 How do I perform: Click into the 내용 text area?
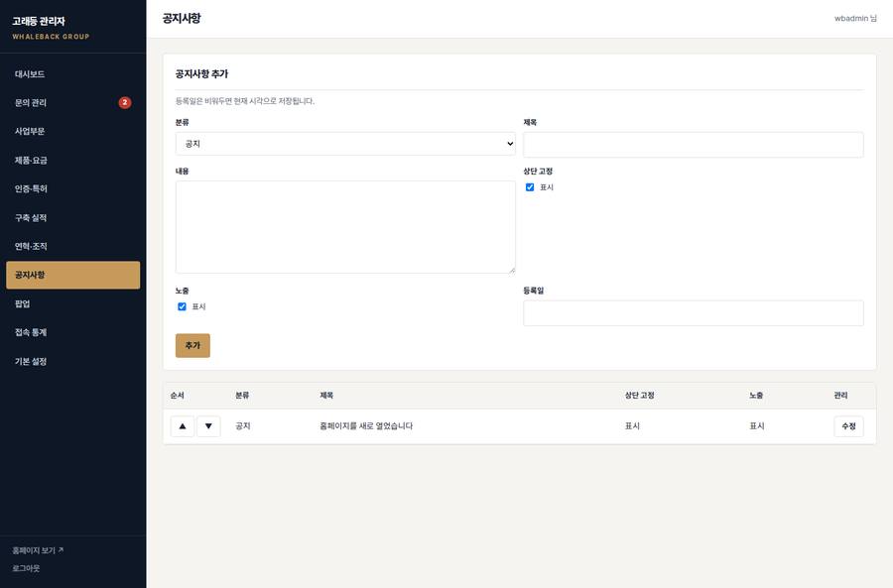[x=345, y=227]
